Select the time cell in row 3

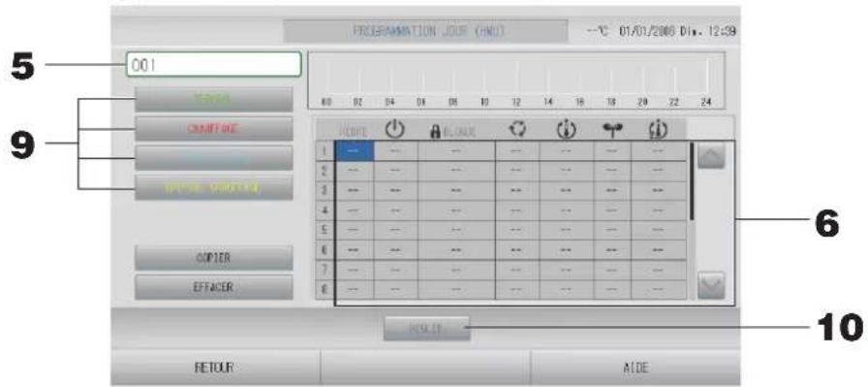click(355, 191)
